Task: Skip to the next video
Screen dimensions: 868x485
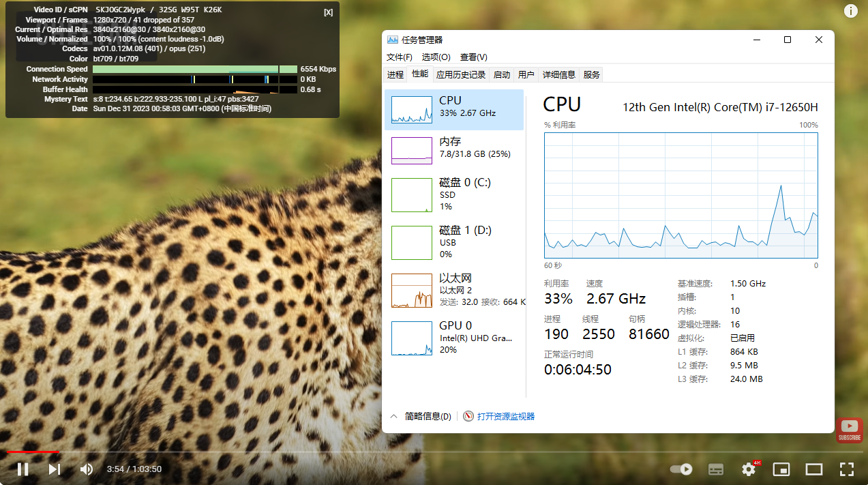Action: point(55,469)
